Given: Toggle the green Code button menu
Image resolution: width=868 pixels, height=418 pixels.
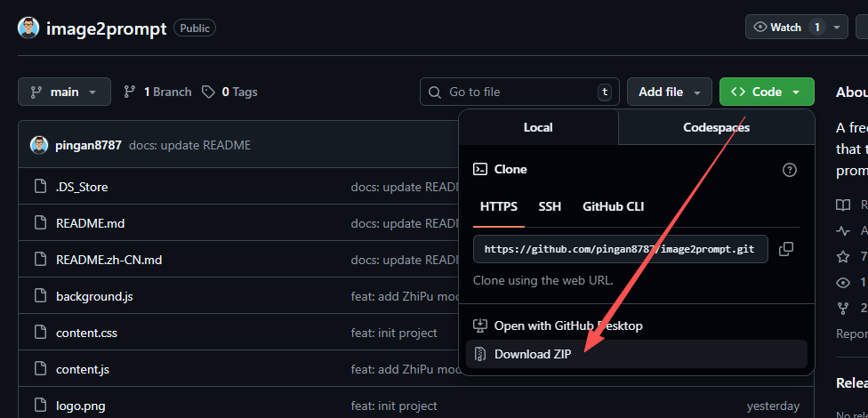Looking at the screenshot, I should coord(766,92).
